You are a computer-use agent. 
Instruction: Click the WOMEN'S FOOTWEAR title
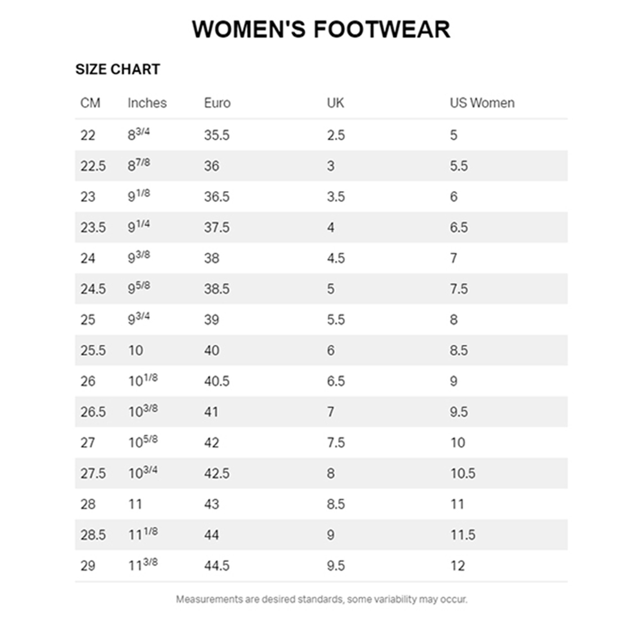coord(321,29)
